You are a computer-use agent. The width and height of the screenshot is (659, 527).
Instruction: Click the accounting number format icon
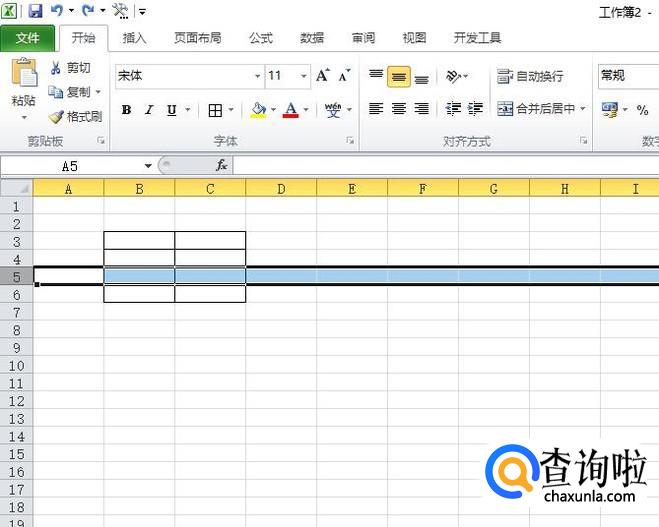pos(609,110)
